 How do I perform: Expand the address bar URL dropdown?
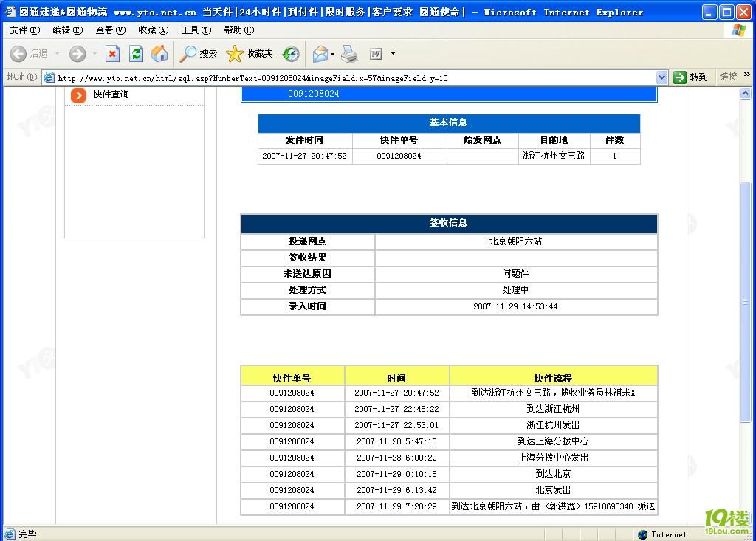(661, 77)
